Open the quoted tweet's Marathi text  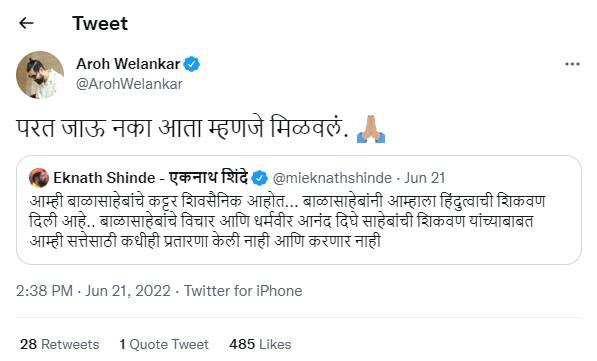tap(287, 221)
